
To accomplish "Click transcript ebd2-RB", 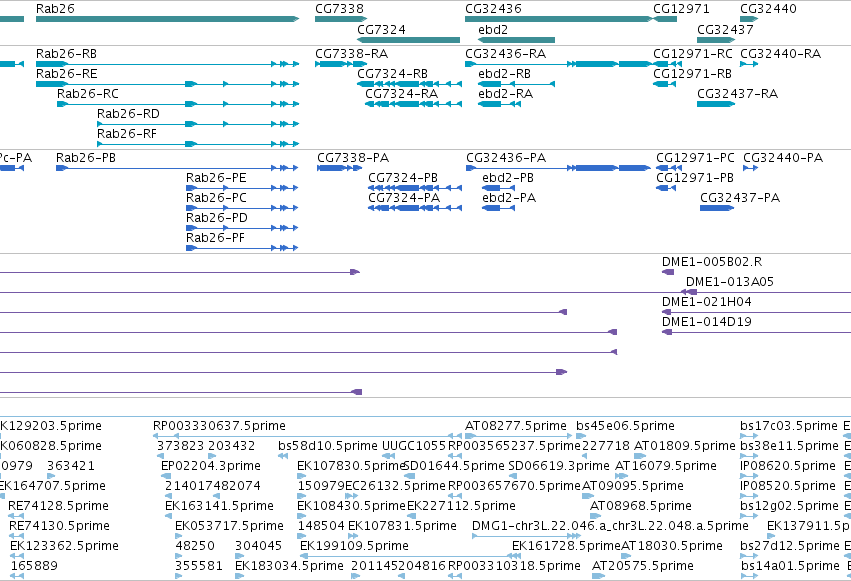I will click(504, 74).
